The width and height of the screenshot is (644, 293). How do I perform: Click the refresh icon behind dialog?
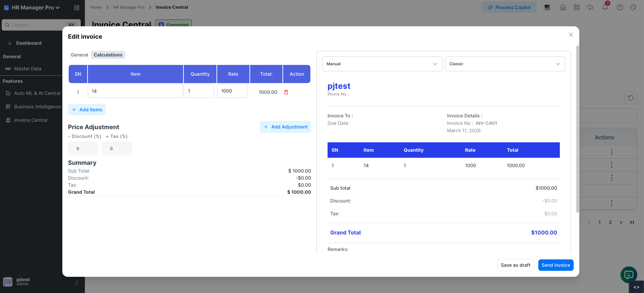[x=631, y=98]
